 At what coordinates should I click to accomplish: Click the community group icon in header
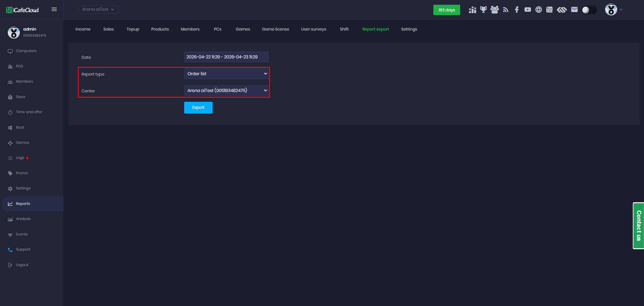point(494,10)
